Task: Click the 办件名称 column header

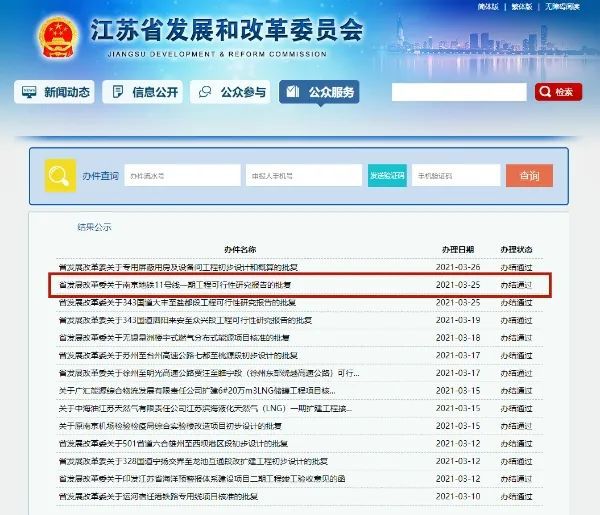Action: click(240, 249)
